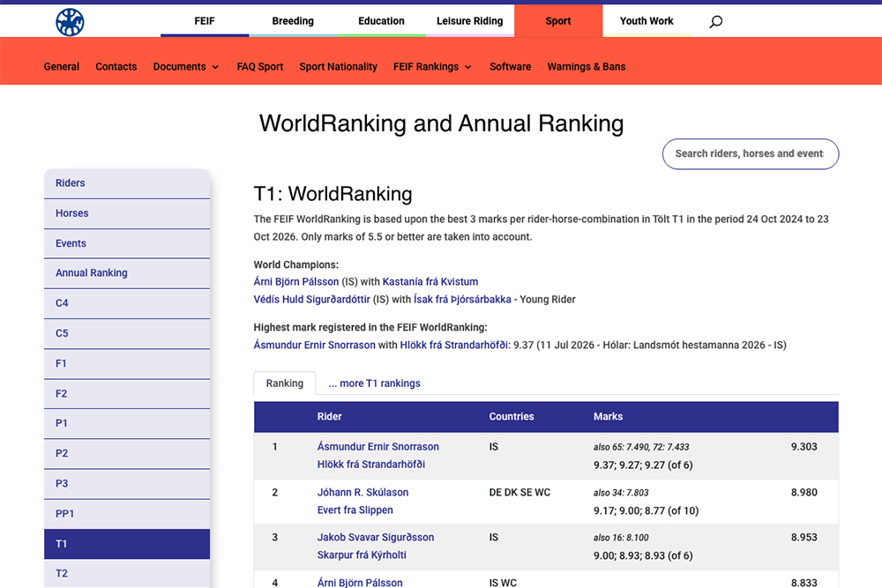Open horse Kastanía frá Kvistum link
Viewport: 882px width, 588px height.
pyautogui.click(x=430, y=281)
